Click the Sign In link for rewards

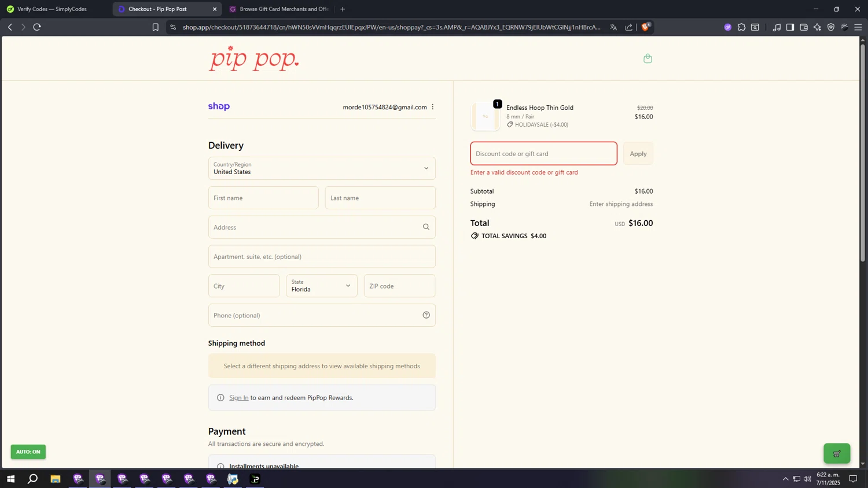pos(238,398)
